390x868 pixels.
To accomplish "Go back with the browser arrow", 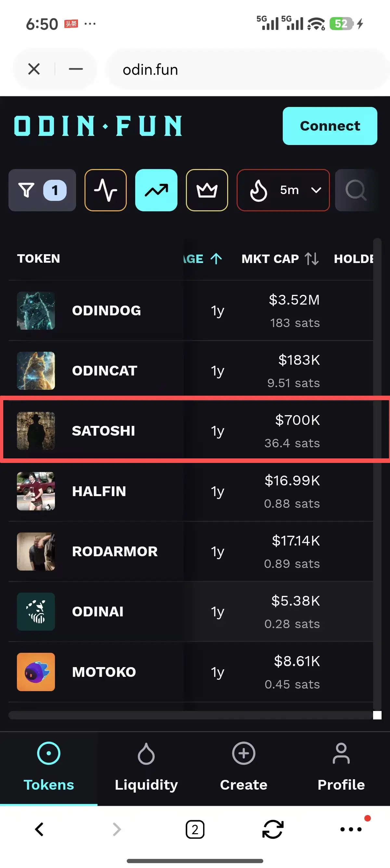I will tap(39, 829).
